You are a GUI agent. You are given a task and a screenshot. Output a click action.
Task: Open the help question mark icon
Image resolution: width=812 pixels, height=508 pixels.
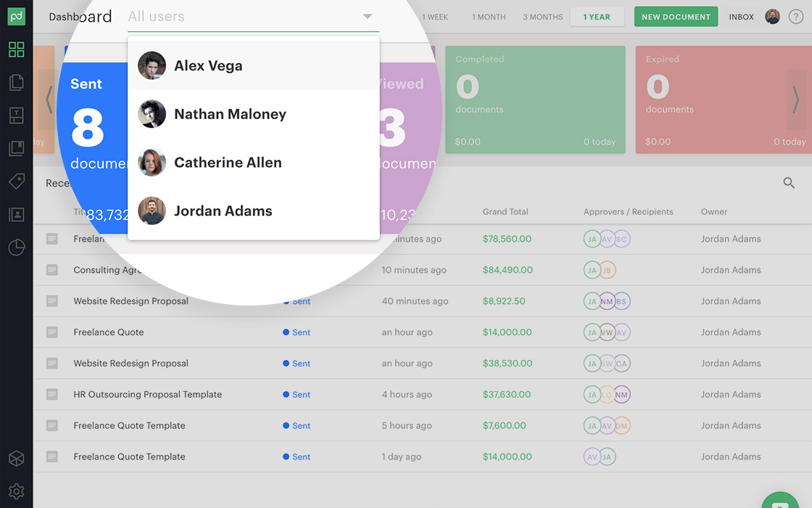pyautogui.click(x=796, y=17)
